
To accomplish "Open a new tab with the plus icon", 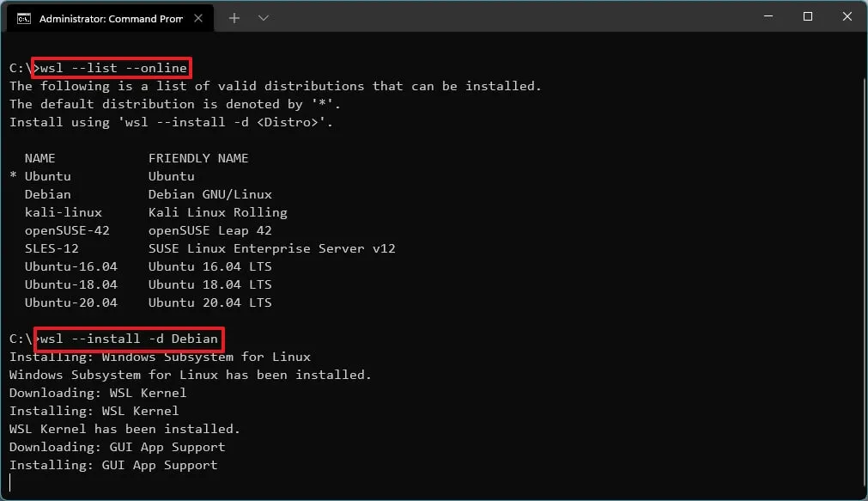I will 234,17.
